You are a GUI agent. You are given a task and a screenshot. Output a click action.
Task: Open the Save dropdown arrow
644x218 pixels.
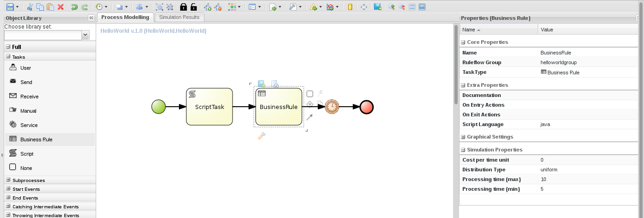click(x=17, y=7)
